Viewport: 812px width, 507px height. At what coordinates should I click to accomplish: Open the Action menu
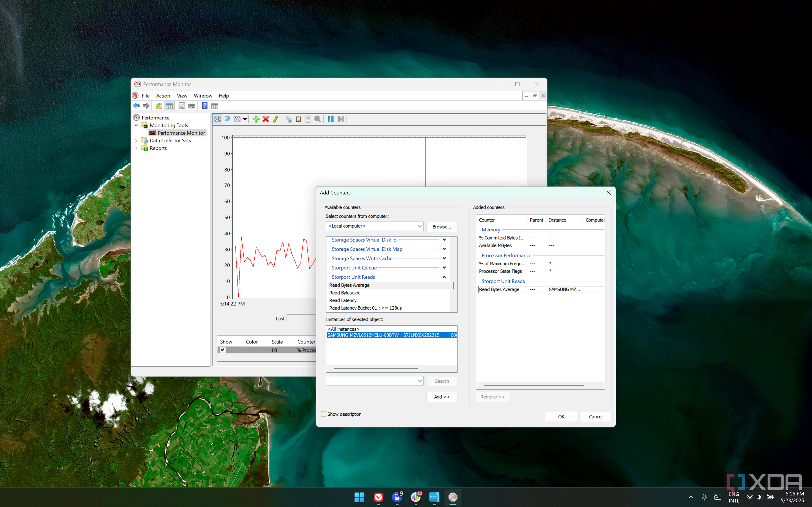coord(163,96)
